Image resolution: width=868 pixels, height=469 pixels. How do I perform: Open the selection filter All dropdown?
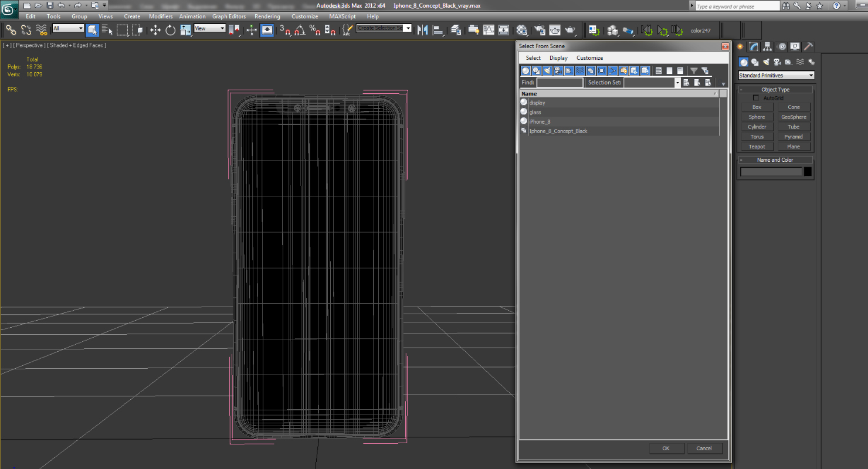coord(68,28)
